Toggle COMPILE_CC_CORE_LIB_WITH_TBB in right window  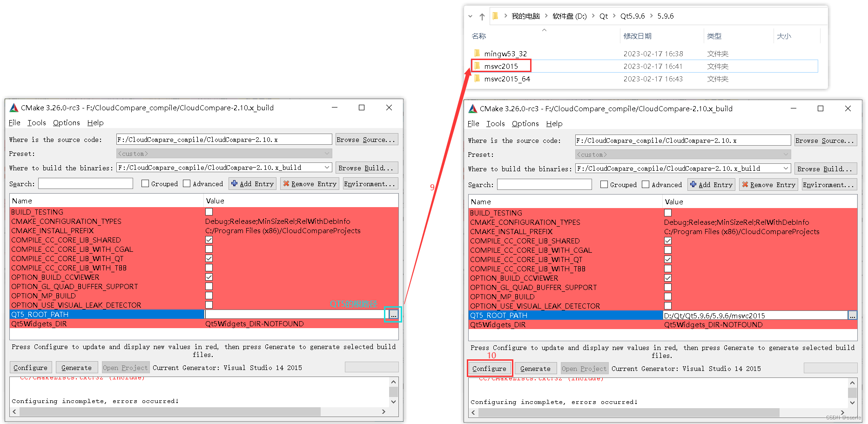click(x=668, y=269)
